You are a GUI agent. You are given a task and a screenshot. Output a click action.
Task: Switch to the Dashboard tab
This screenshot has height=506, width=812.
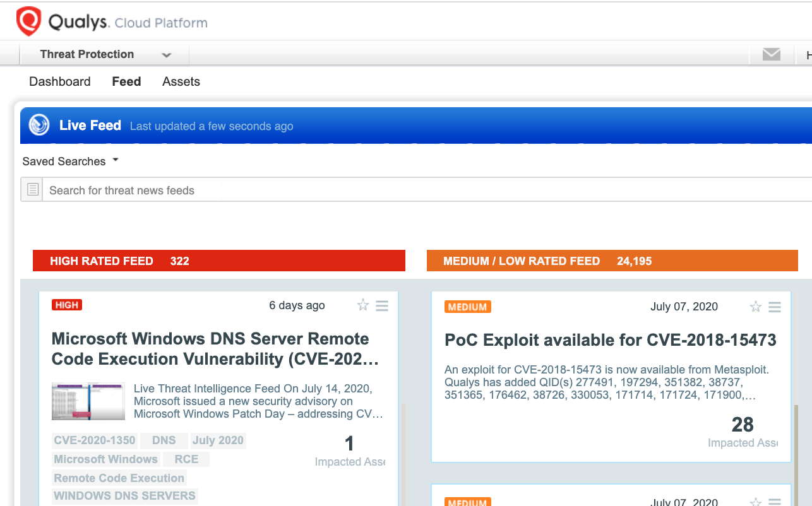[x=59, y=81]
